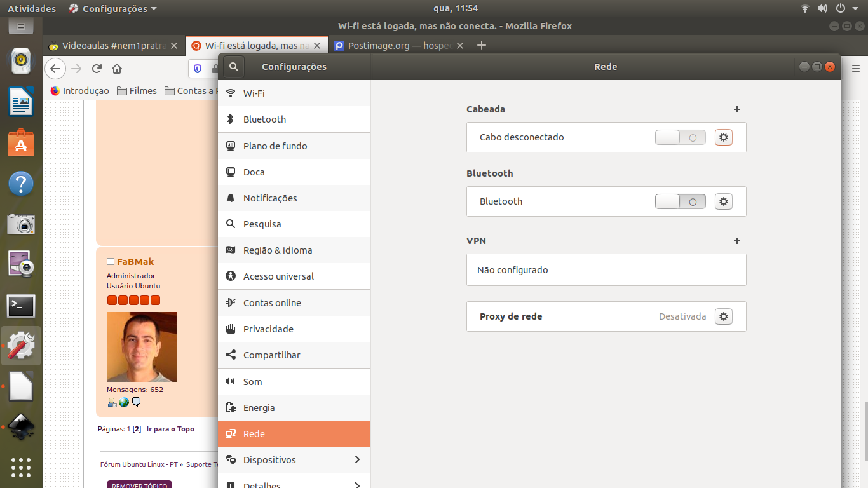Open Help from the dock
This screenshot has height=488, width=868.
pyautogui.click(x=21, y=184)
